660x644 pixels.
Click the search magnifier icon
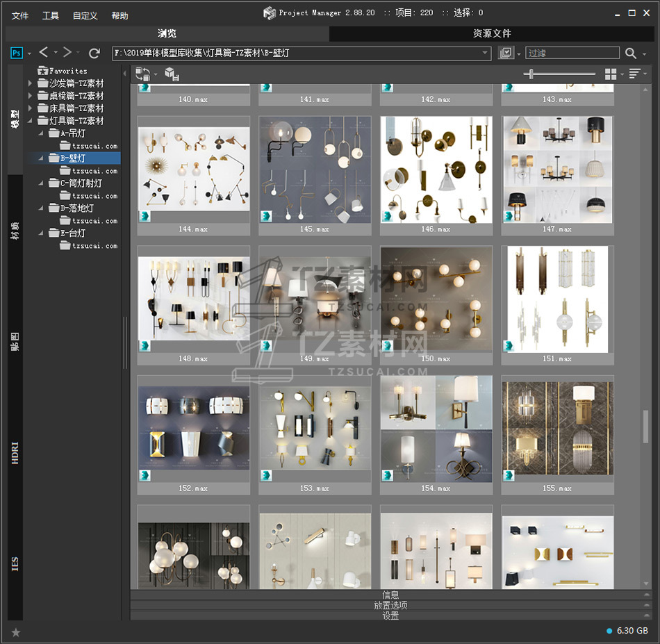(x=631, y=53)
